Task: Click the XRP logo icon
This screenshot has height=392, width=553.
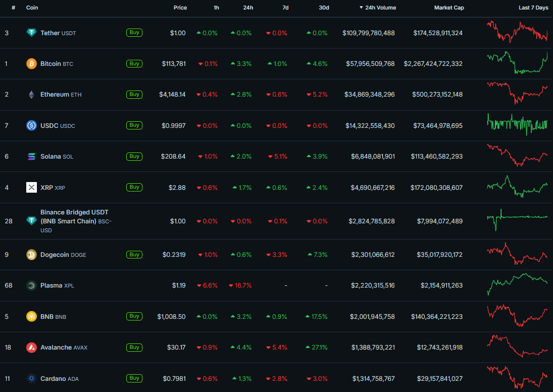Action: tap(31, 188)
